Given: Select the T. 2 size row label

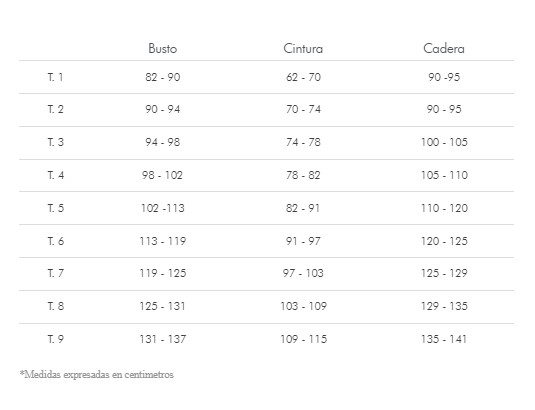Looking at the screenshot, I should [x=56, y=109].
